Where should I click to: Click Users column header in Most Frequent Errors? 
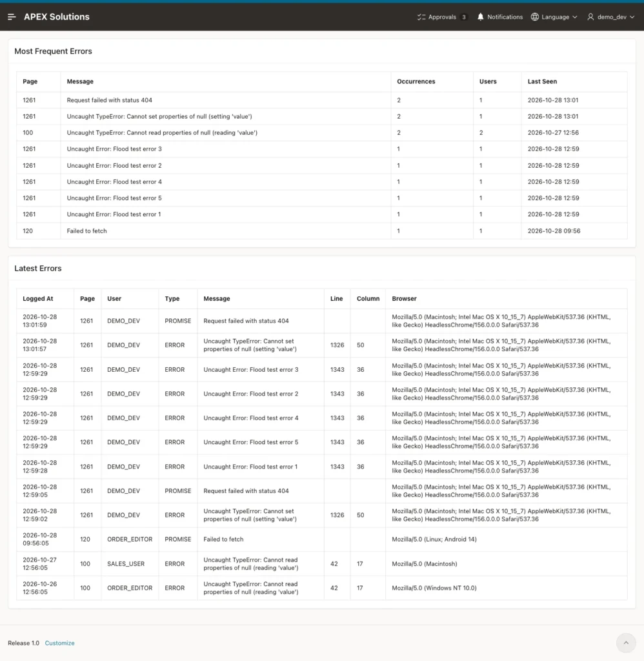point(488,81)
